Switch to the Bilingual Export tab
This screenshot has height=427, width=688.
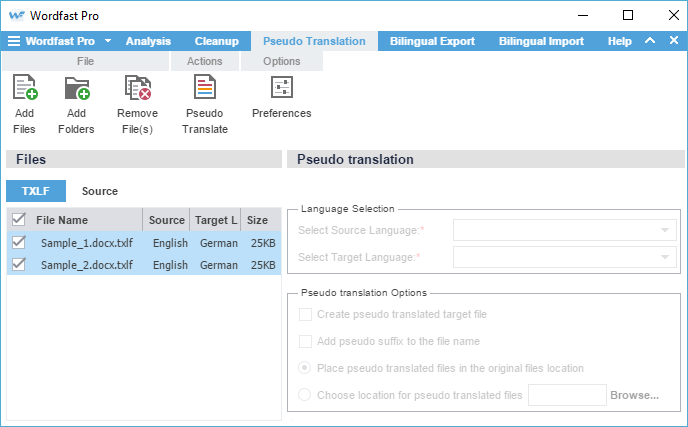click(x=433, y=41)
